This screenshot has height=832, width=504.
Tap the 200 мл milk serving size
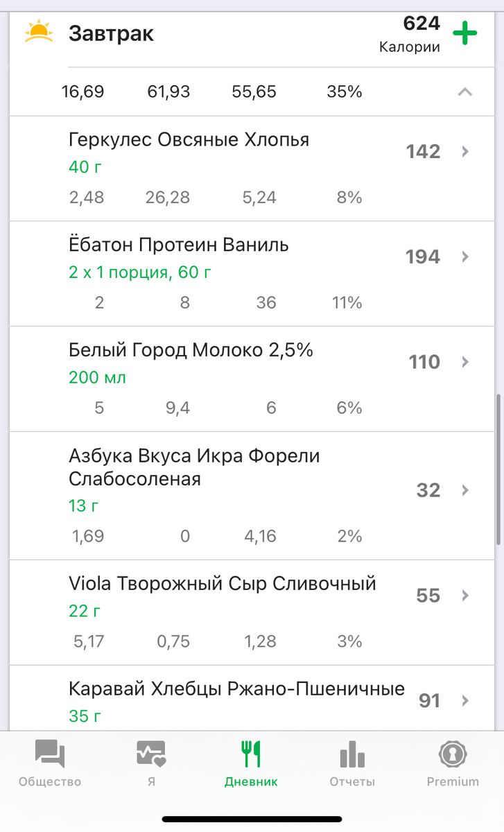[x=97, y=378]
